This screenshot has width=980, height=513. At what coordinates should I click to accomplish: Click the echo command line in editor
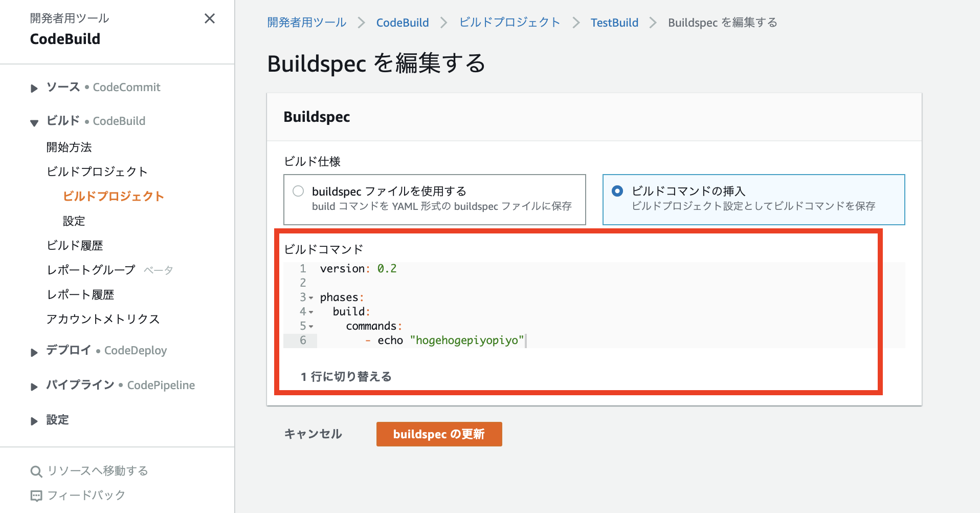point(444,340)
